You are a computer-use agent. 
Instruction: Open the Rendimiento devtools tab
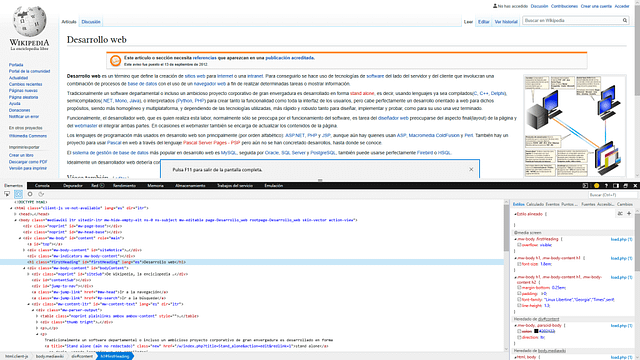click(x=124, y=186)
